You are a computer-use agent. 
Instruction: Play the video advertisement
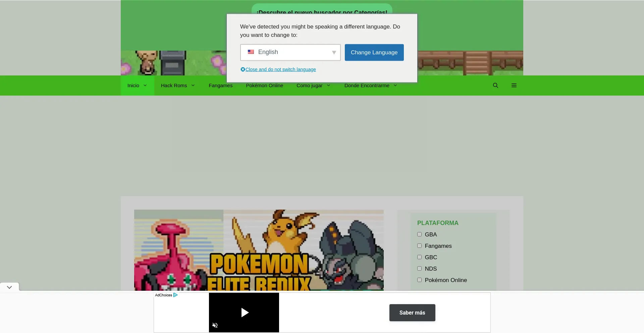pyautogui.click(x=245, y=313)
